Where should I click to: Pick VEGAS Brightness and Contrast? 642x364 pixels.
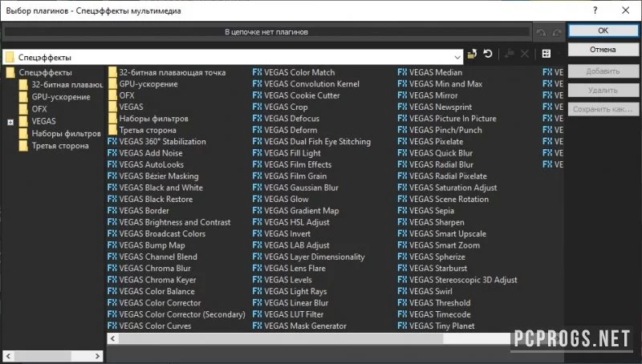169,222
